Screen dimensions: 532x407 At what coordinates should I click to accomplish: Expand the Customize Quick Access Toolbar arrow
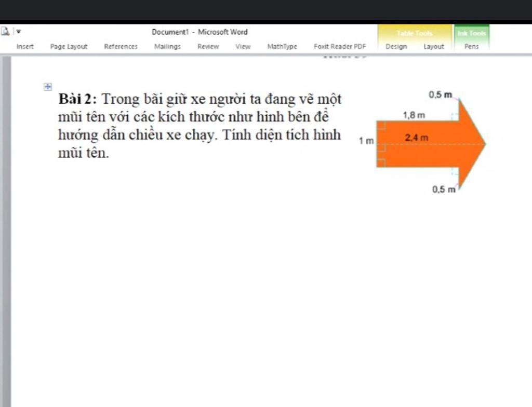pyautogui.click(x=18, y=32)
